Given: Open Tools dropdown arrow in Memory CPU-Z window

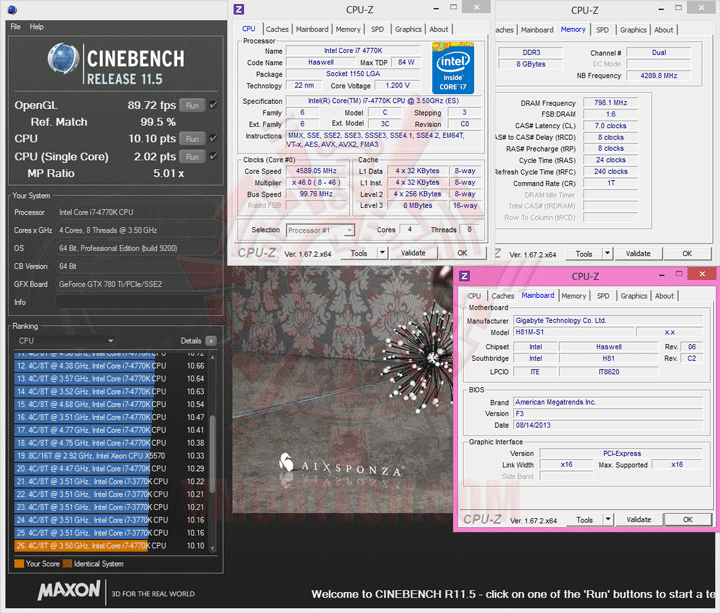Looking at the screenshot, I should [x=608, y=254].
